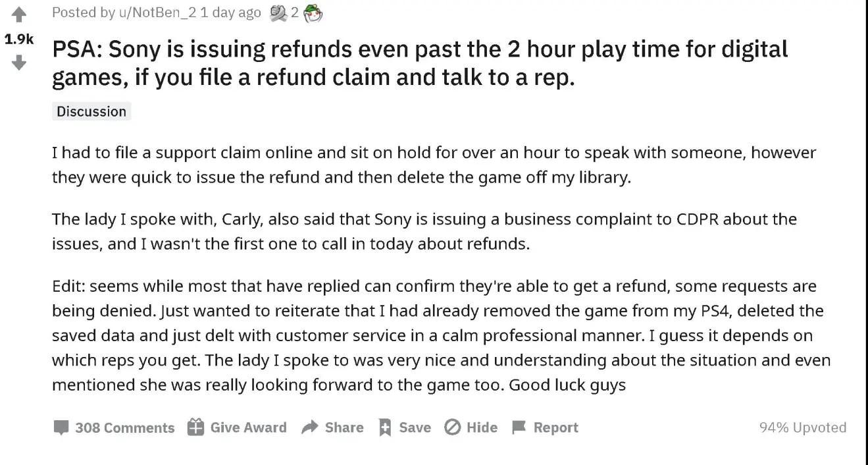Open the 308 Comments section

coord(115,427)
